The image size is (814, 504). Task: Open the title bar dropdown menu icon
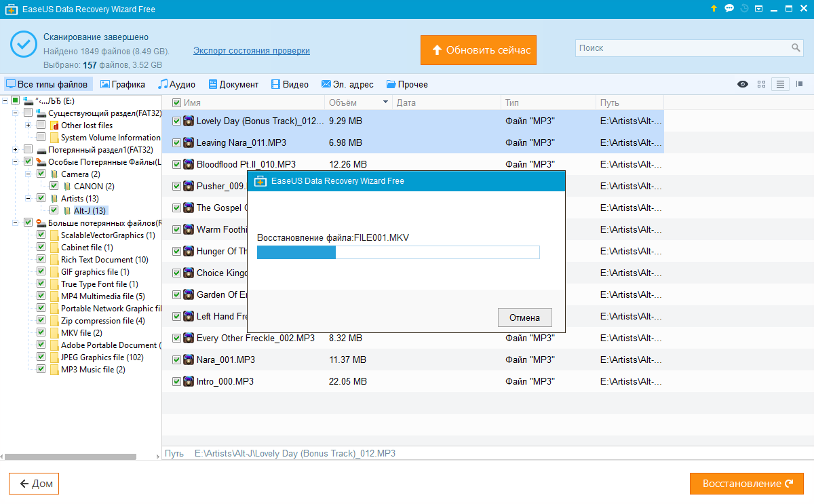(x=760, y=9)
